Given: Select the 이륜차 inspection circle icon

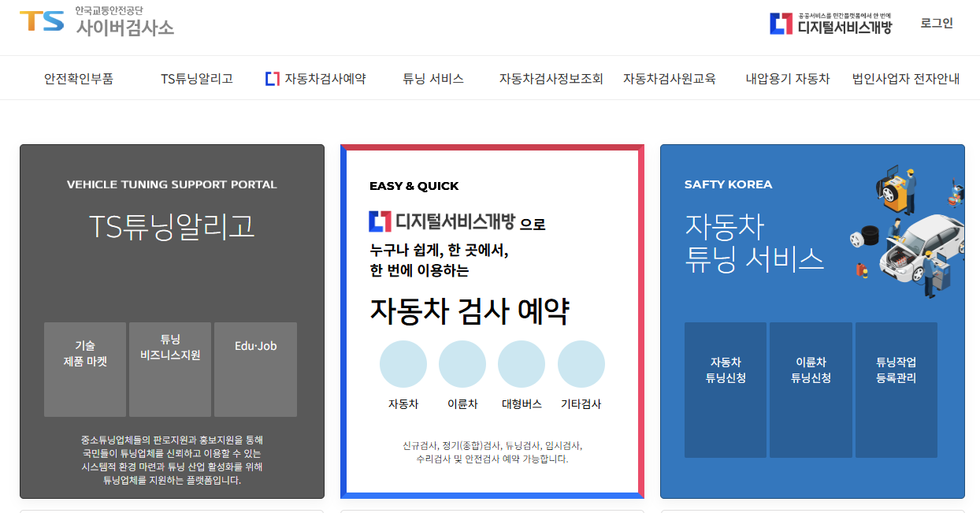Looking at the screenshot, I should click(x=462, y=364).
